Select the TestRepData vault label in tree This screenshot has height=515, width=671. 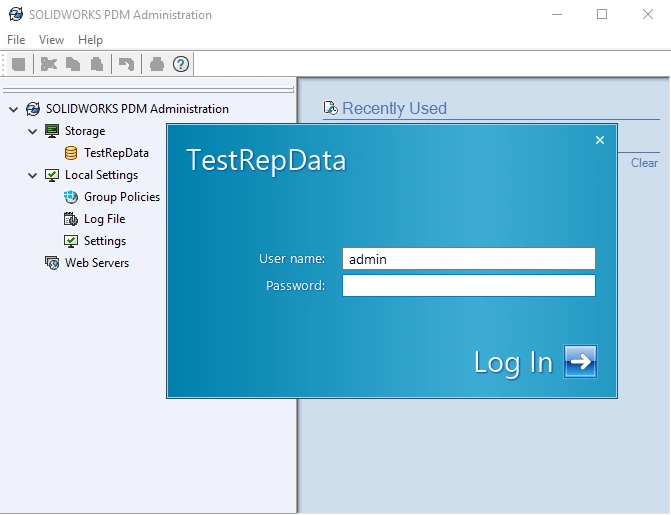pos(116,153)
